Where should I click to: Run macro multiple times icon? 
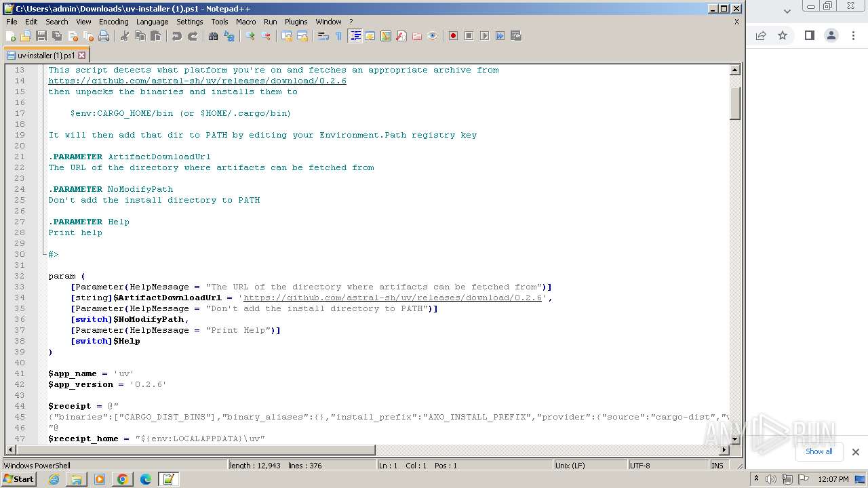[x=500, y=36]
